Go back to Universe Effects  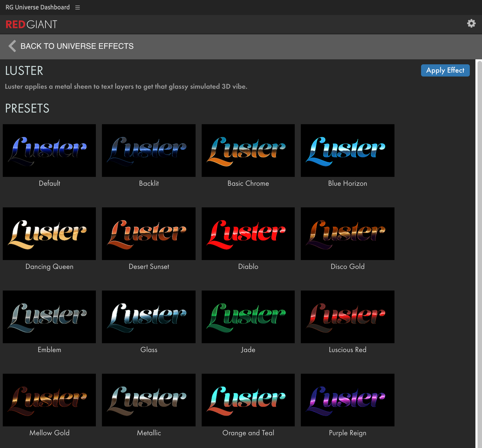tap(77, 46)
